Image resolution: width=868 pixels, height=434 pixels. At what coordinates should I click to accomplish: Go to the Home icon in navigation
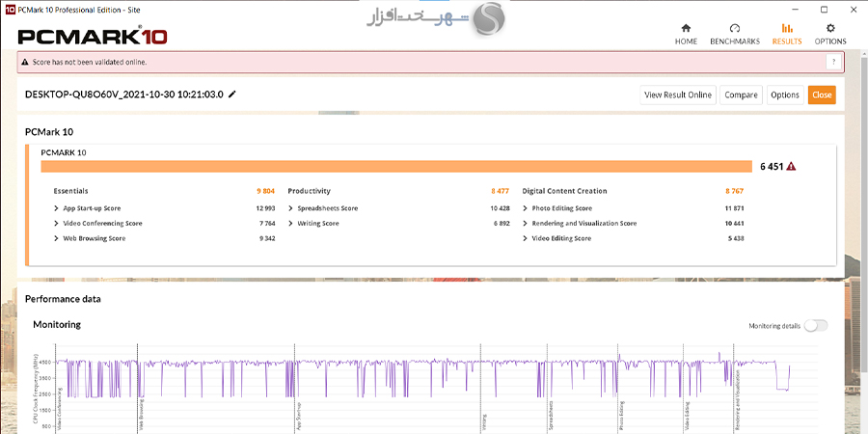coord(686,29)
